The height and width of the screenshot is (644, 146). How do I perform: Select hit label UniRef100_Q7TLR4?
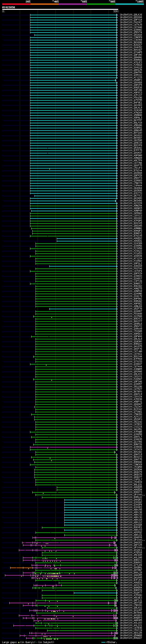131,565
